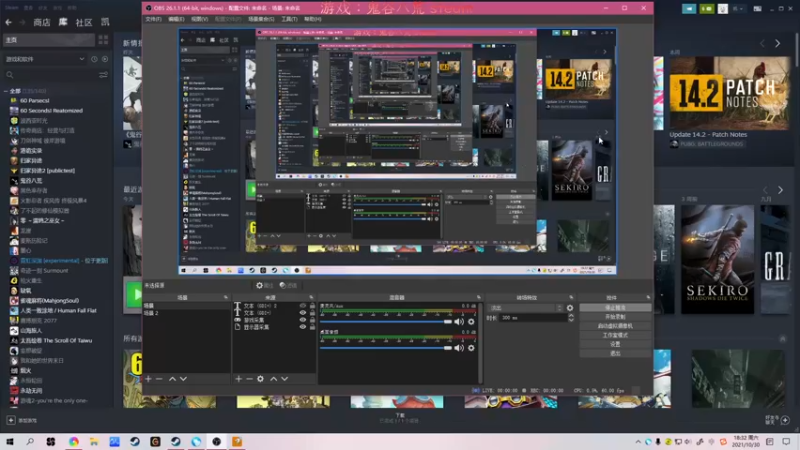800x450 pixels.
Task: Add a new scene in OBS
Action: (x=148, y=379)
